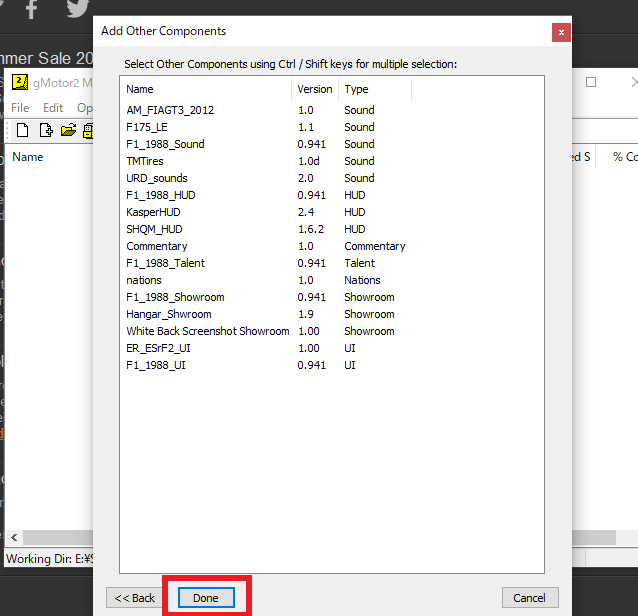Maximize the gMotor2 main window
The image size is (638, 616).
591,82
